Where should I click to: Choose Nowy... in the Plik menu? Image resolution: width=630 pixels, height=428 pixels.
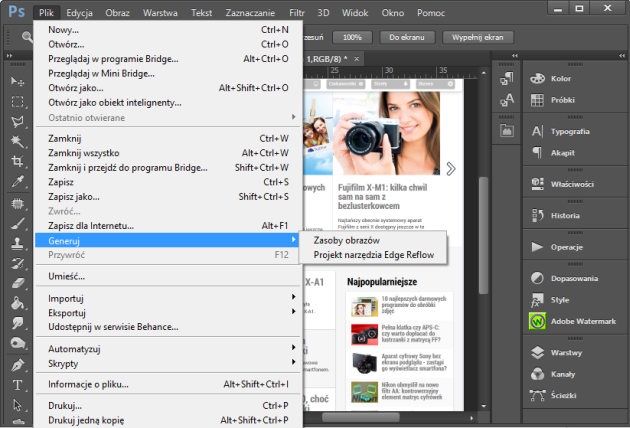click(x=168, y=30)
